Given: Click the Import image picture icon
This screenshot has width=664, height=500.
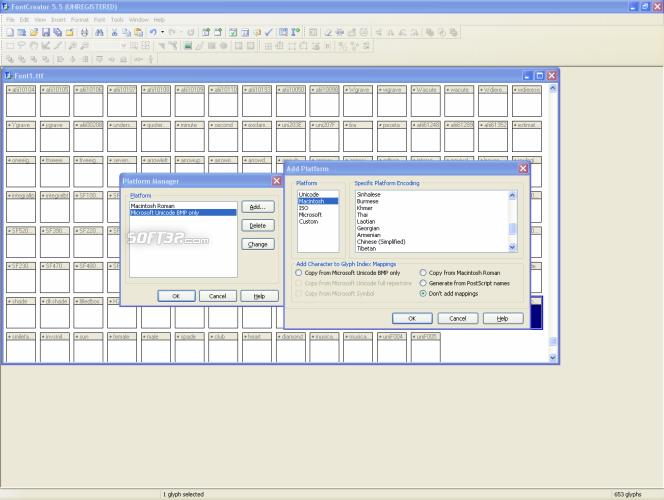Looking at the screenshot, I should [188, 46].
